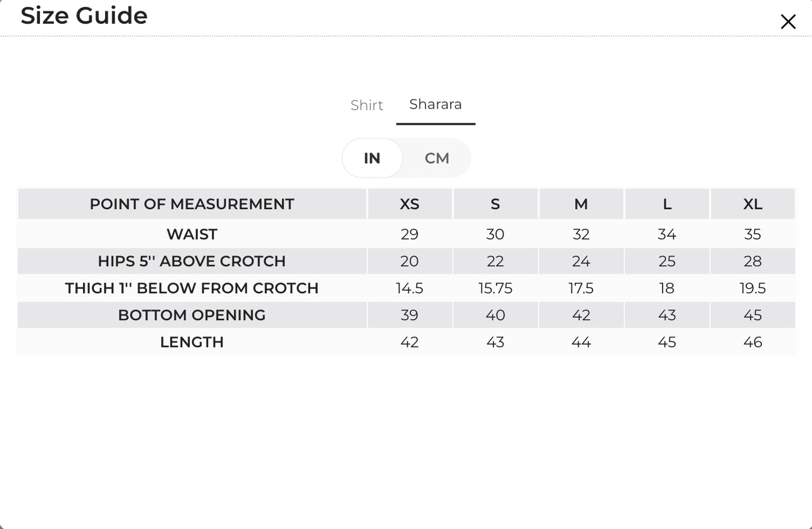The width and height of the screenshot is (812, 529).
Task: Click the Point of Measurement header
Action: pyautogui.click(x=192, y=204)
